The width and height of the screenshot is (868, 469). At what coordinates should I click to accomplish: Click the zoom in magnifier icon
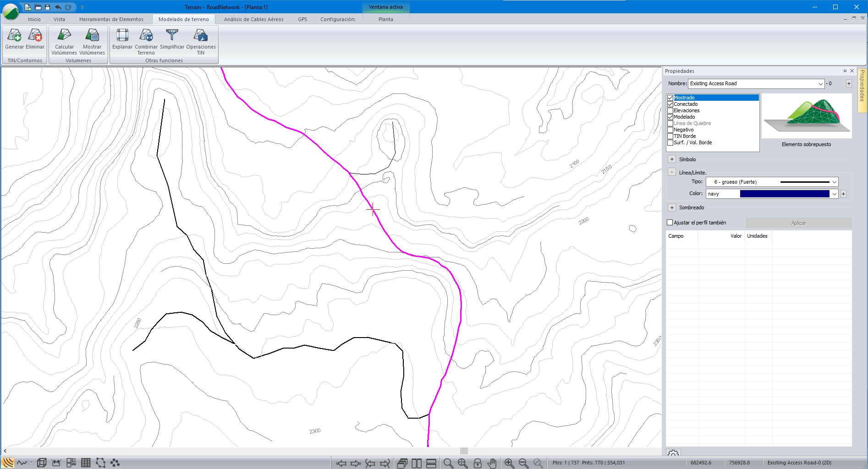(x=509, y=463)
